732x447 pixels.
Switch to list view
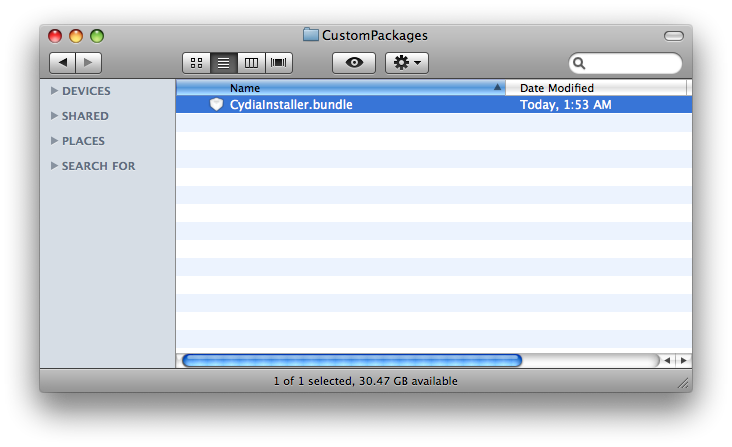point(223,63)
